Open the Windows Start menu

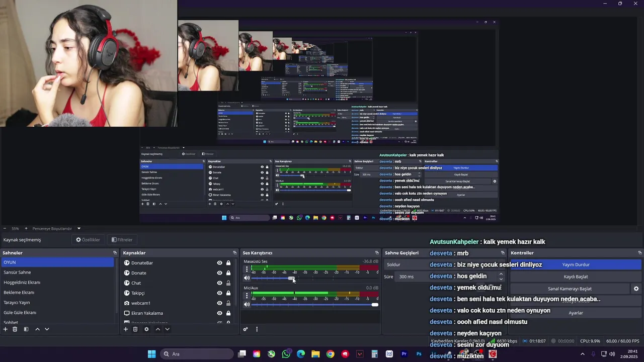151,354
